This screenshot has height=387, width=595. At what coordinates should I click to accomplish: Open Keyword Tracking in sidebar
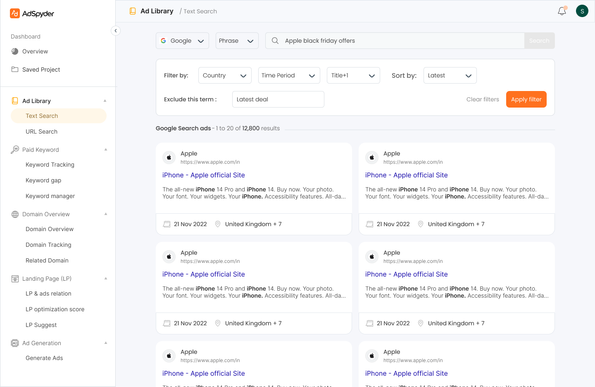(x=50, y=165)
